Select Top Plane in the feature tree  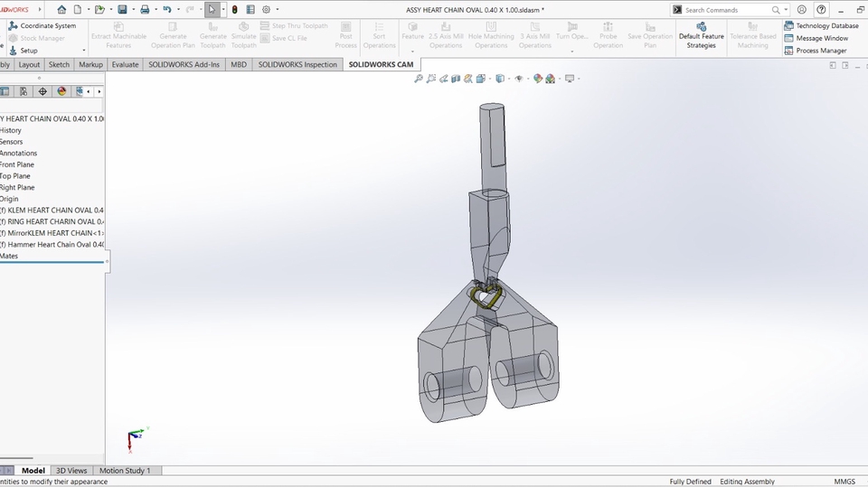tap(15, 176)
